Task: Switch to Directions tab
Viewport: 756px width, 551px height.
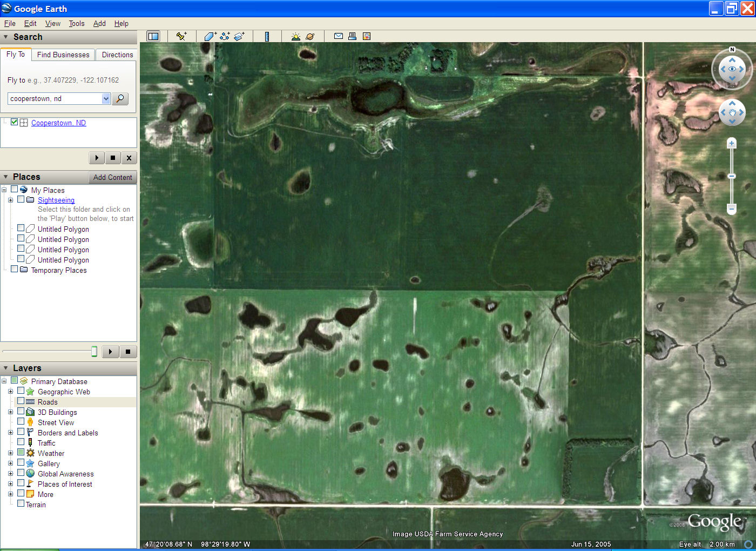Action: tap(117, 55)
